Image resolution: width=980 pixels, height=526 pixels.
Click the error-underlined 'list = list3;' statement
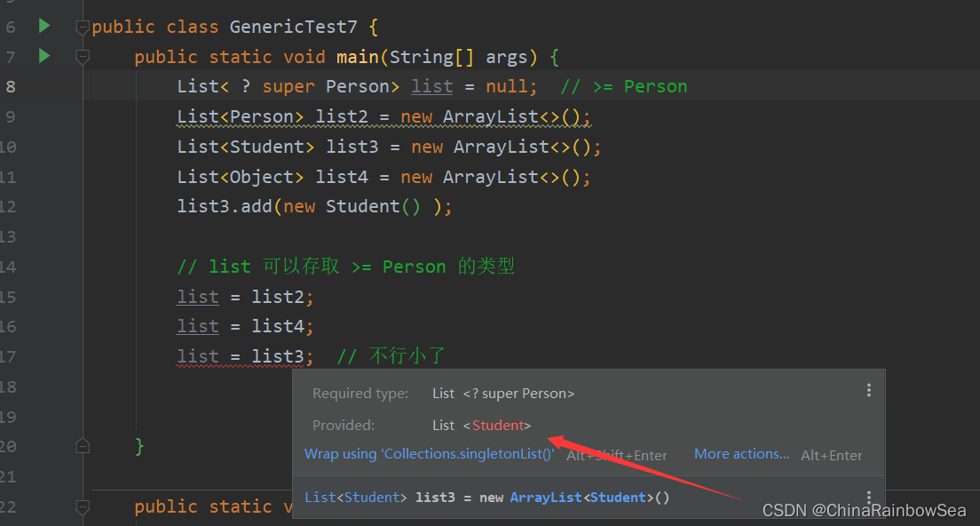pos(245,356)
